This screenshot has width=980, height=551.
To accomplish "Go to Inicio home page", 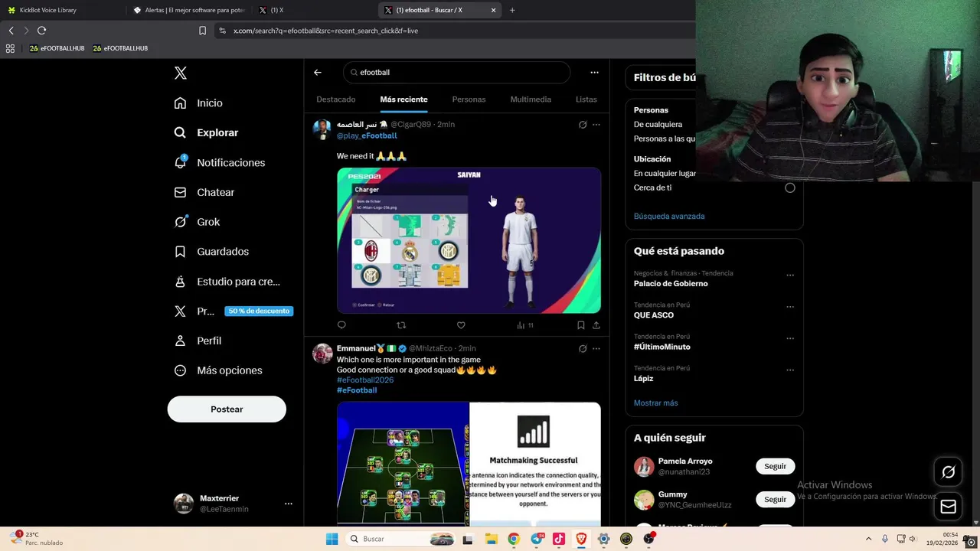I will tap(198, 103).
